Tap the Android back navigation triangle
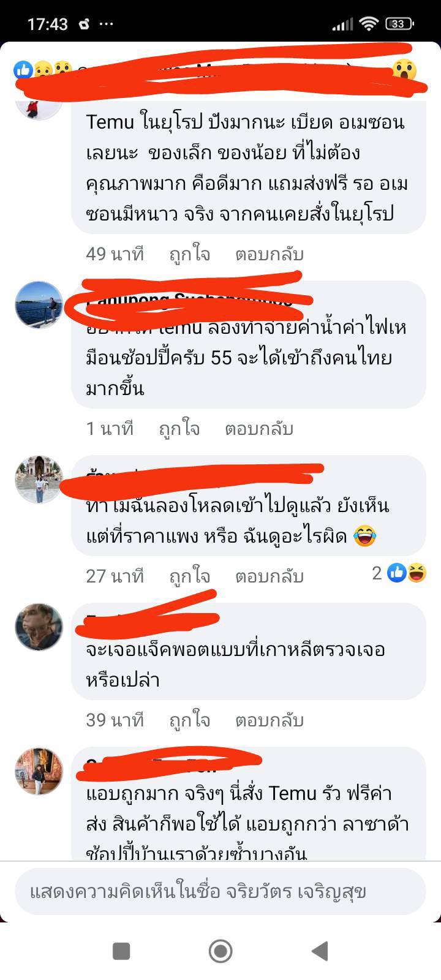 [320, 951]
